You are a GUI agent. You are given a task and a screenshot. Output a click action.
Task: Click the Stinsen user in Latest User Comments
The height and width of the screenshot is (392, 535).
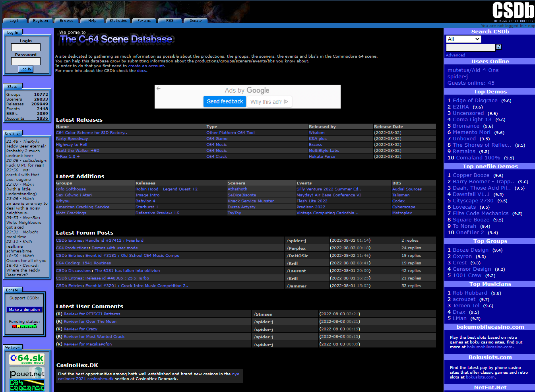click(x=264, y=314)
